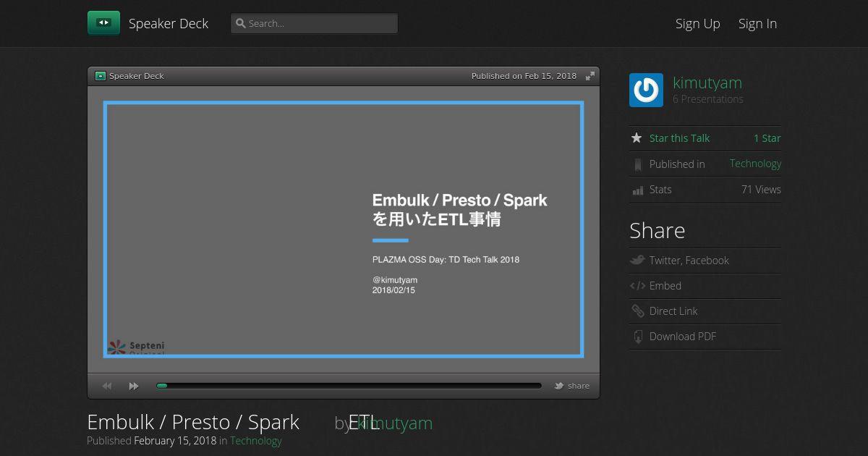Click the bookmark icon next to Published in

coord(637,164)
